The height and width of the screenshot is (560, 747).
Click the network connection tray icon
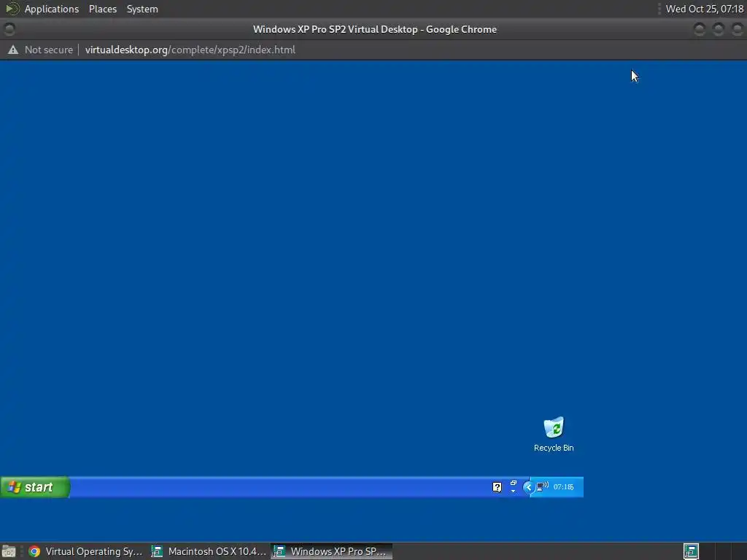(x=542, y=486)
